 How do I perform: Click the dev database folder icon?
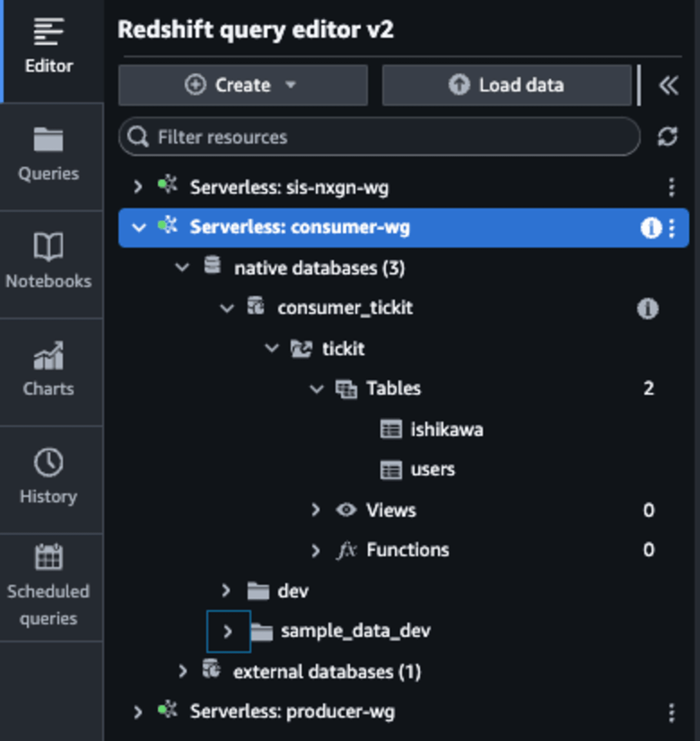pos(258,591)
